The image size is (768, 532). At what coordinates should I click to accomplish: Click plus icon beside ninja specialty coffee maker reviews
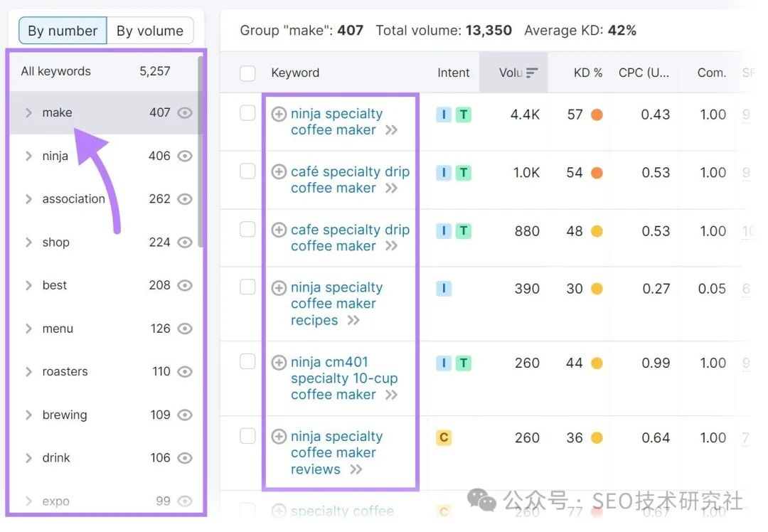pyautogui.click(x=279, y=437)
